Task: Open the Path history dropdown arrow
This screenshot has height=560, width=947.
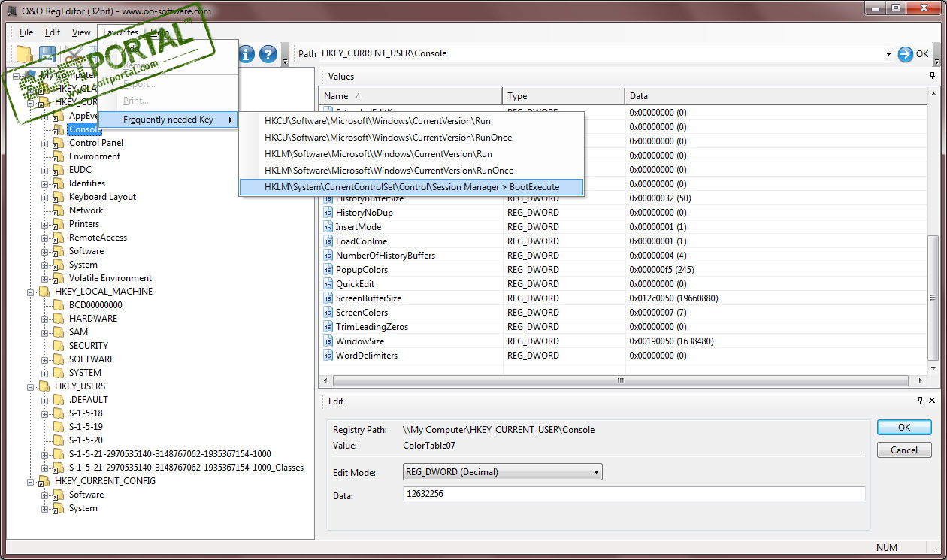Action: (888, 54)
